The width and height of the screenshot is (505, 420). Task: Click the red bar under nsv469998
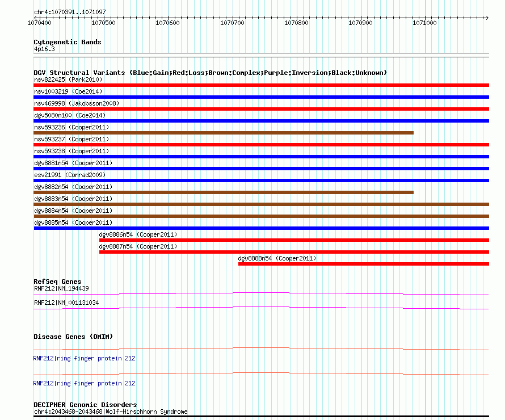point(261,109)
